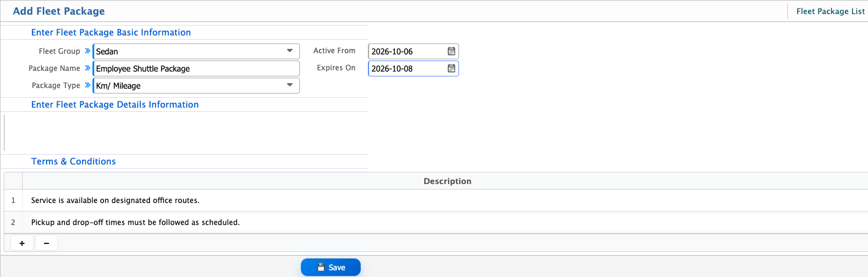868x277 pixels.
Task: Open the Active From calendar picker icon
Action: click(x=451, y=51)
